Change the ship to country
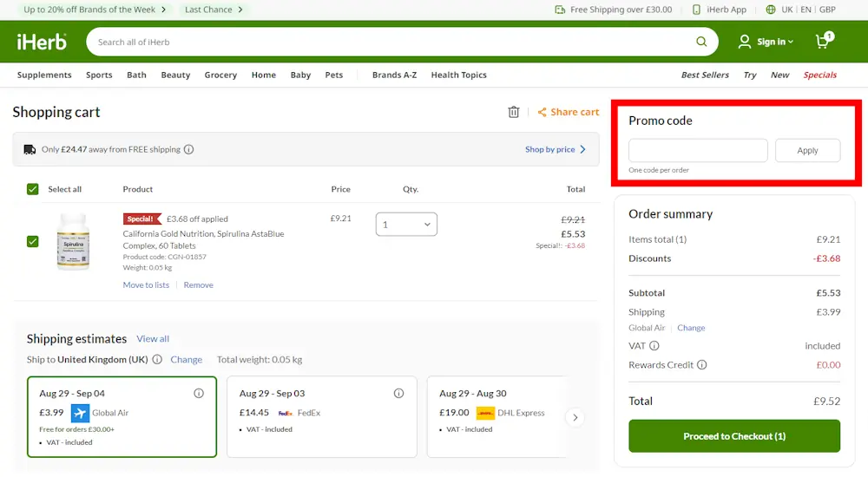The width and height of the screenshot is (868, 477). [186, 359]
